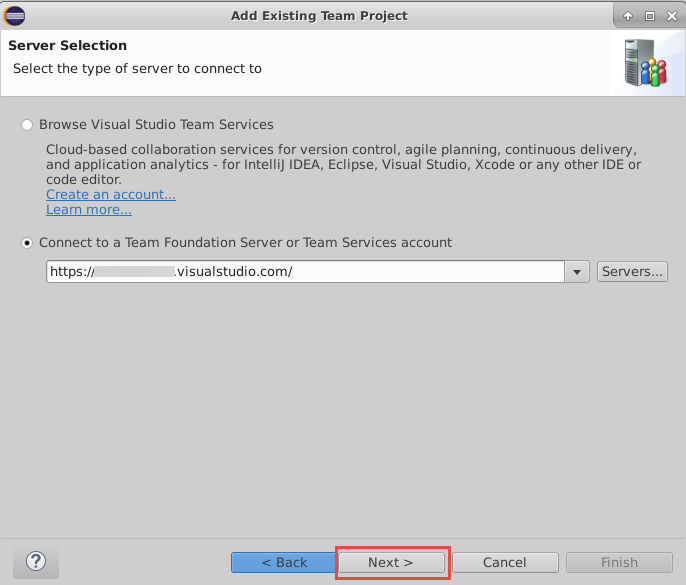Click the up-arrow window button in title bar
Screen dimensions: 686x585
click(x=628, y=16)
